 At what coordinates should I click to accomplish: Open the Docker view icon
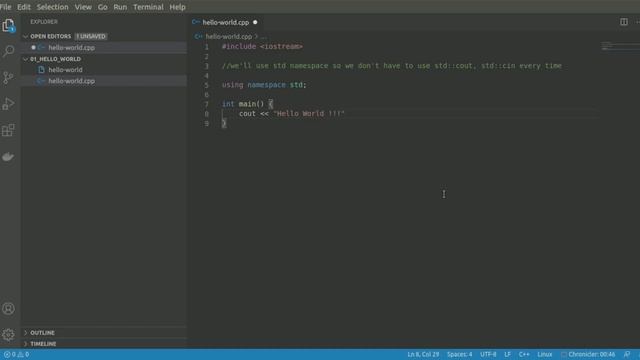(x=8, y=157)
